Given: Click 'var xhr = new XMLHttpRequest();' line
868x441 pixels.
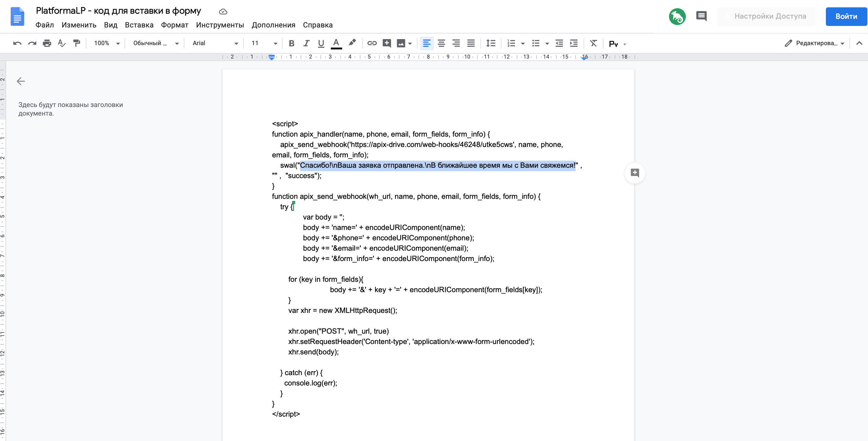Looking at the screenshot, I should point(342,310).
